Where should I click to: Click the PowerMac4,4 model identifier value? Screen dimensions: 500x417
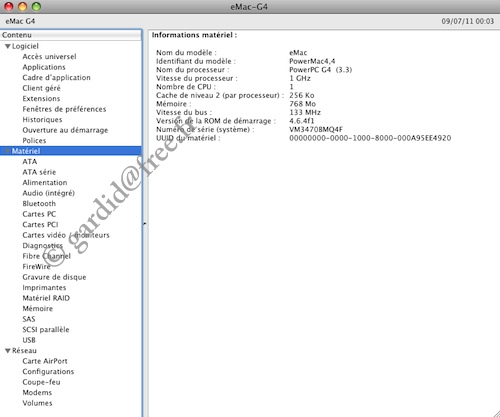312,61
